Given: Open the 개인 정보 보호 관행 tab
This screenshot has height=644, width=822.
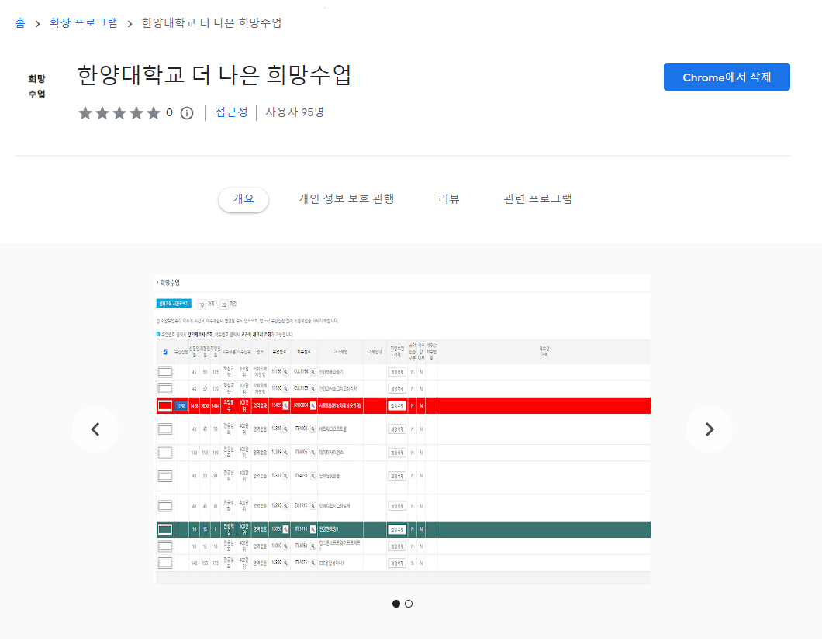Looking at the screenshot, I should tap(347, 198).
